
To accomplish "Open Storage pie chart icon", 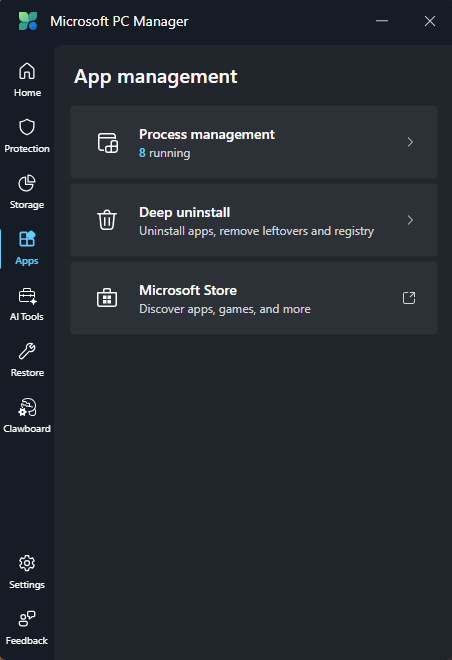I will (x=27, y=183).
